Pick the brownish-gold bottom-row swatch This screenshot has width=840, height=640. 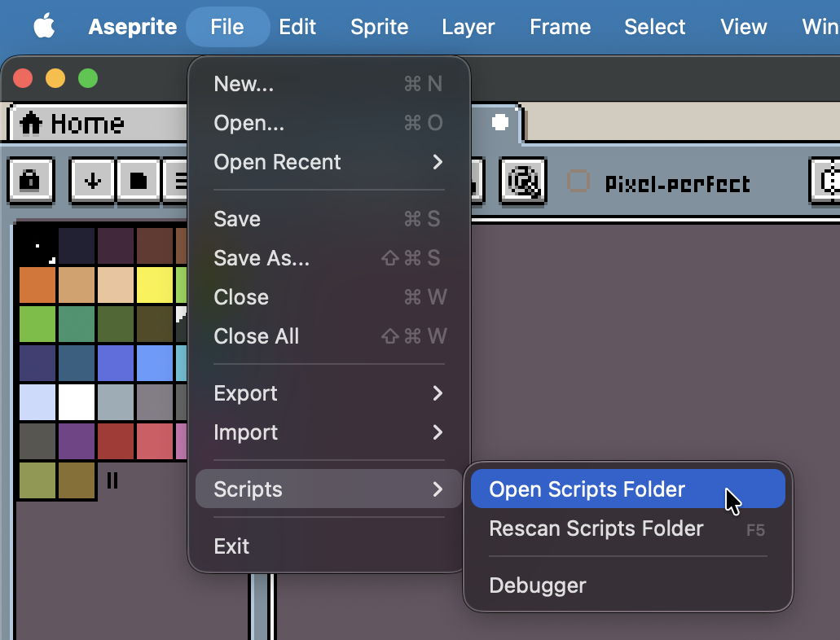click(x=77, y=480)
